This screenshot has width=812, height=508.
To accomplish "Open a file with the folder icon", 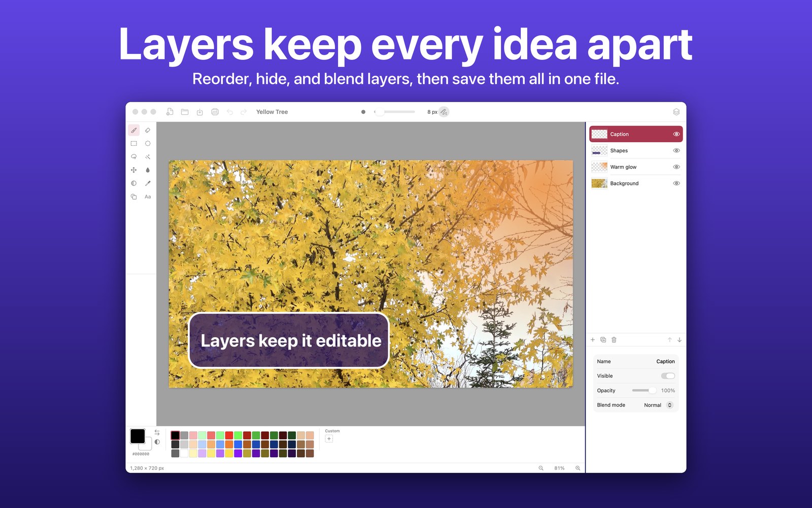I will pos(185,112).
